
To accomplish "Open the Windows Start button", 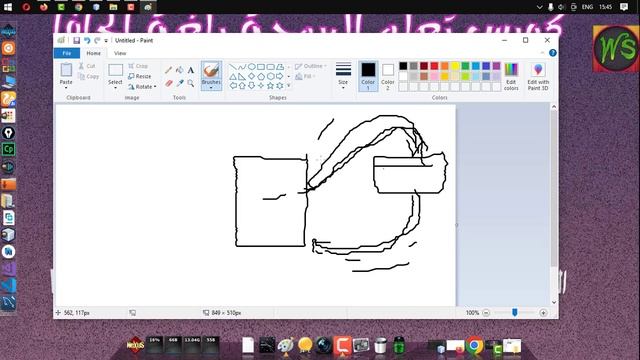I will click(8, 7).
